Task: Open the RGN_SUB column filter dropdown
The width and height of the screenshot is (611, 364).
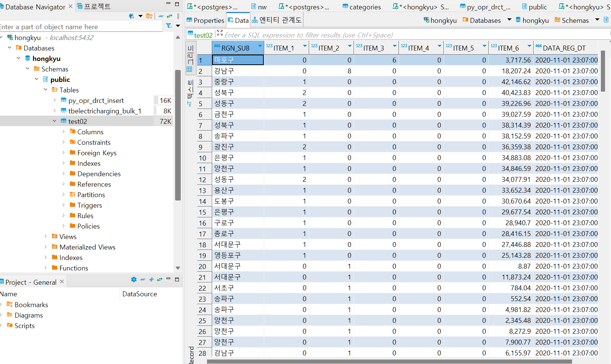Action: coord(260,46)
